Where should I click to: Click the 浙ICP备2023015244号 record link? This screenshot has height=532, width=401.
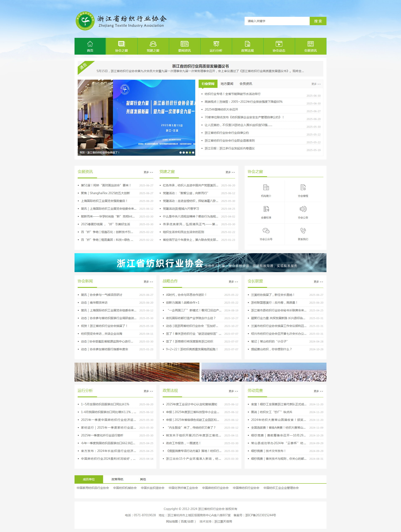point(261,515)
